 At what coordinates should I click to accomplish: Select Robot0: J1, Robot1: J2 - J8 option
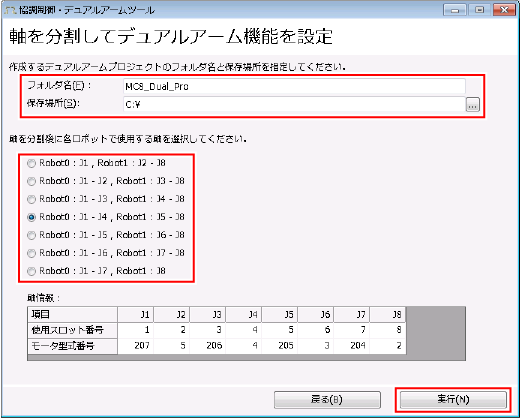click(x=32, y=163)
